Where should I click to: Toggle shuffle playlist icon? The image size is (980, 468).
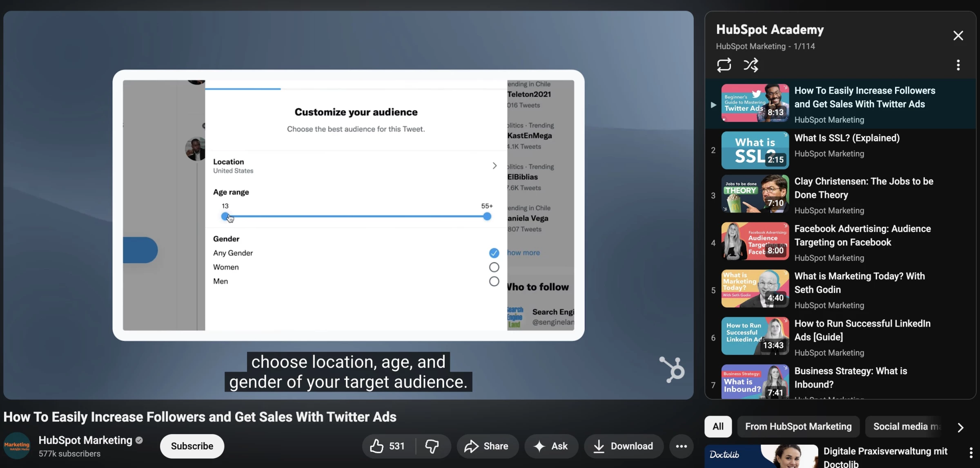751,65
